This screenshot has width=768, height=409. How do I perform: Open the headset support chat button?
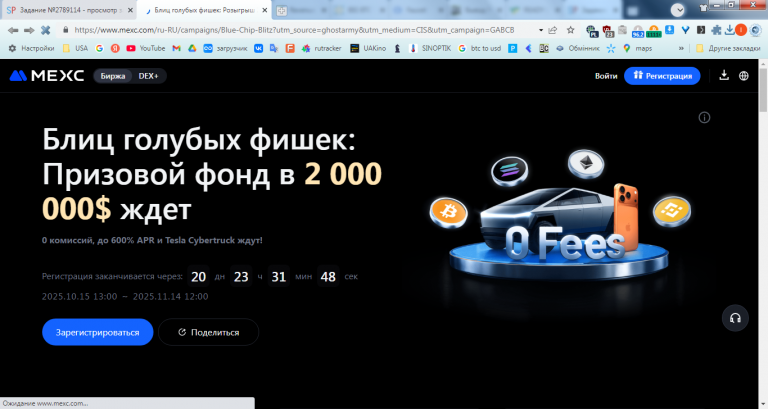(735, 318)
